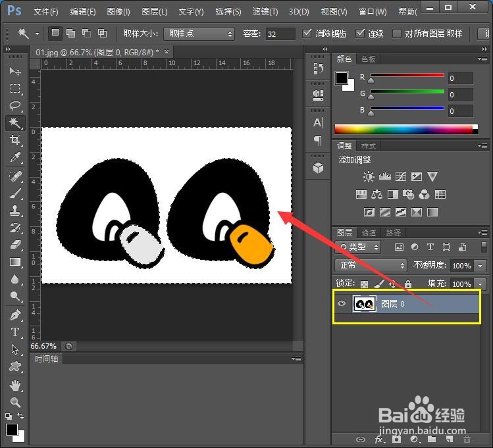
Task: Open the opacity slider dropdown arrow
Action: click(480, 266)
